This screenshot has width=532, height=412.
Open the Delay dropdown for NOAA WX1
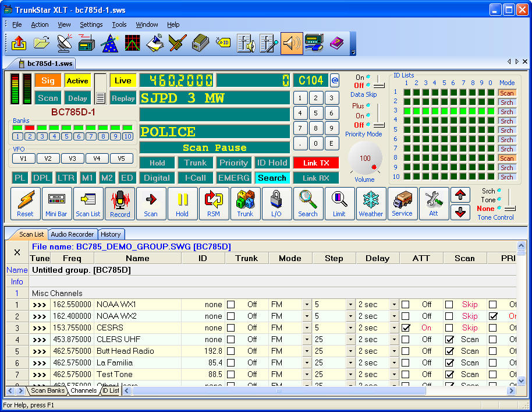click(394, 304)
